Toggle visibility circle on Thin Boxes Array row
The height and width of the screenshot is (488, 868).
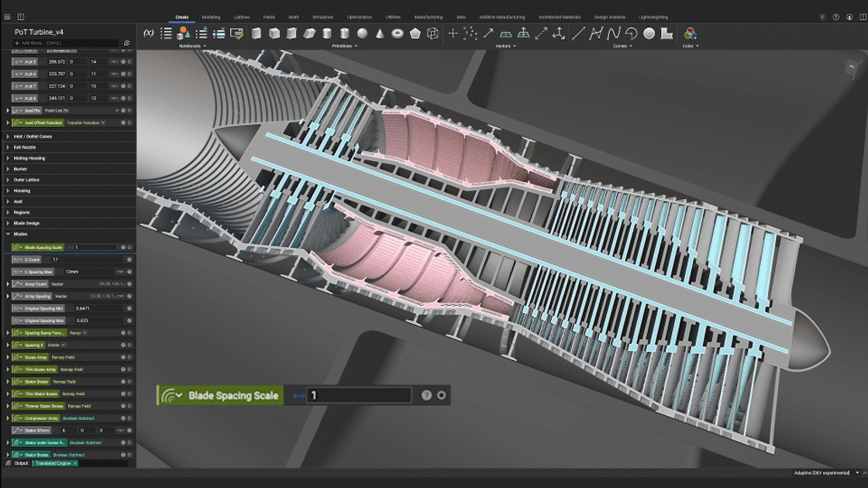129,369
